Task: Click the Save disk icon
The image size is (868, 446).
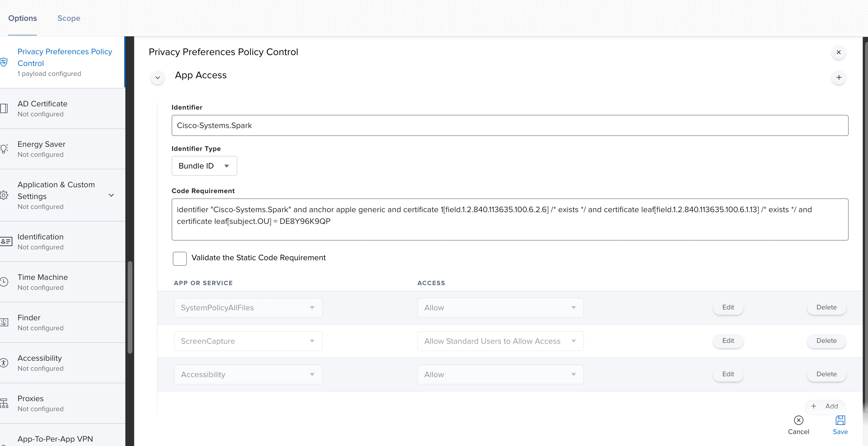Action: click(840, 421)
